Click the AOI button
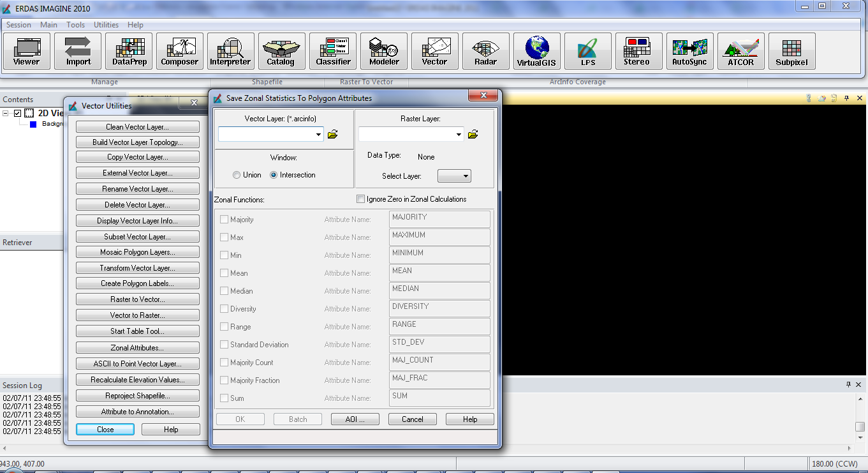The image size is (868, 473). [x=355, y=419]
